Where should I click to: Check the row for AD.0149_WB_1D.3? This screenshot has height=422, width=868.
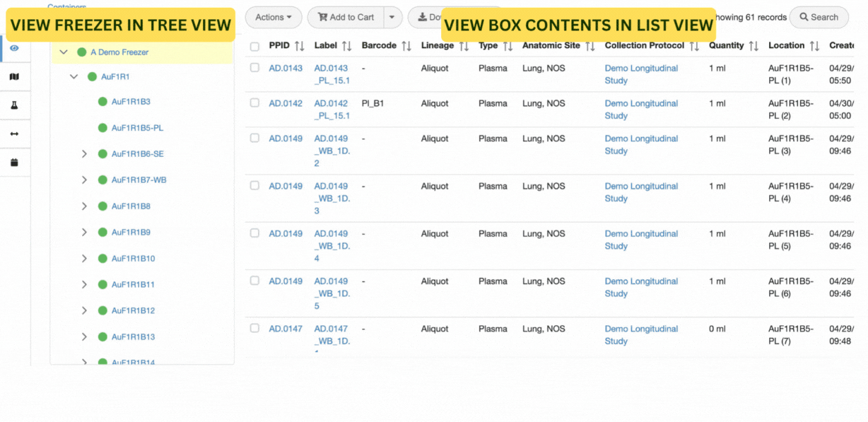coord(254,185)
